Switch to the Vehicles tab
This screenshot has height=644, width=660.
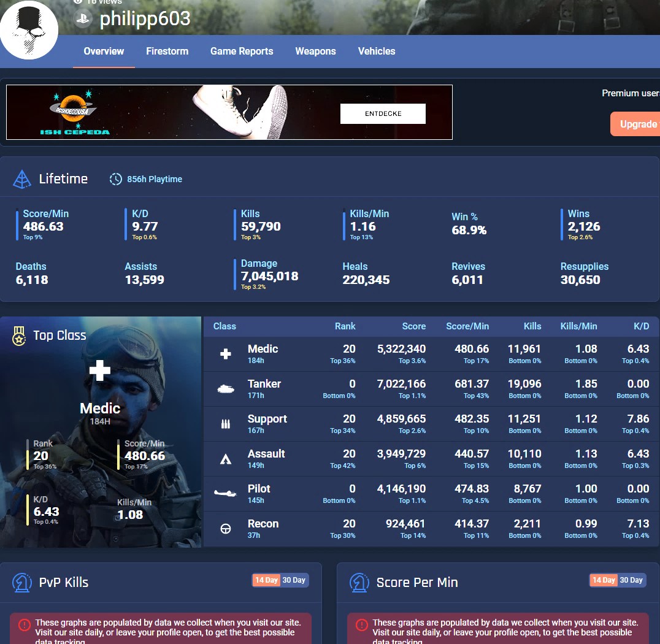pyautogui.click(x=377, y=52)
